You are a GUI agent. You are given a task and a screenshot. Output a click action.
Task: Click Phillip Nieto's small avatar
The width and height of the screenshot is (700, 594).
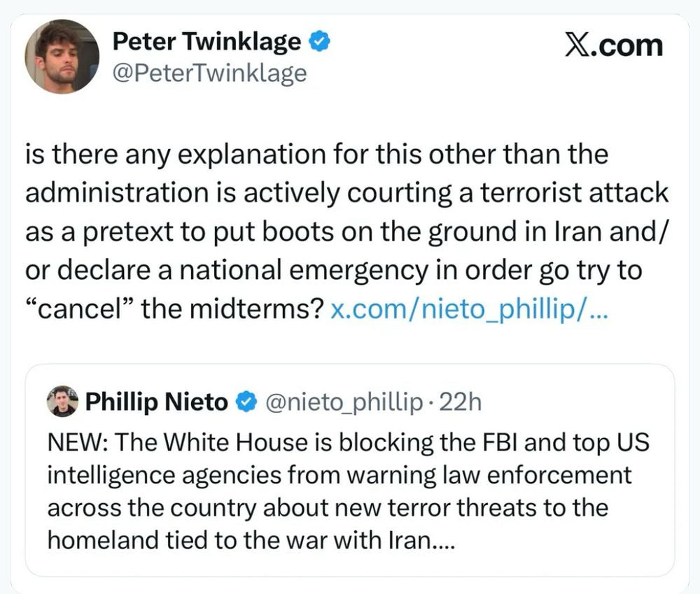[62, 401]
